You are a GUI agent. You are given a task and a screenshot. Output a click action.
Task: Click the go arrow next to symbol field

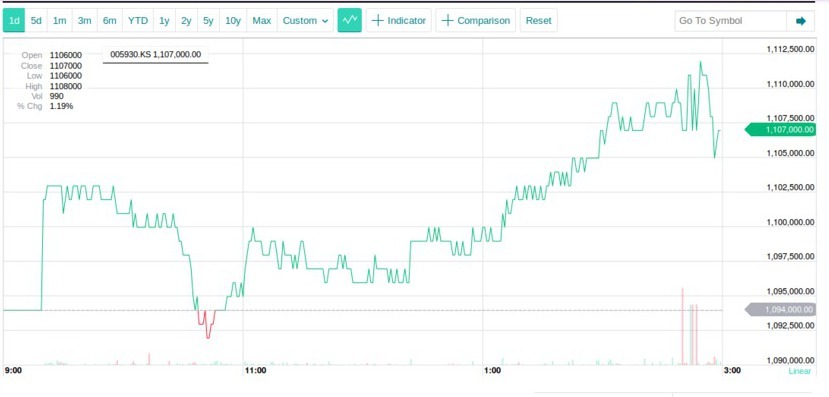pos(801,21)
